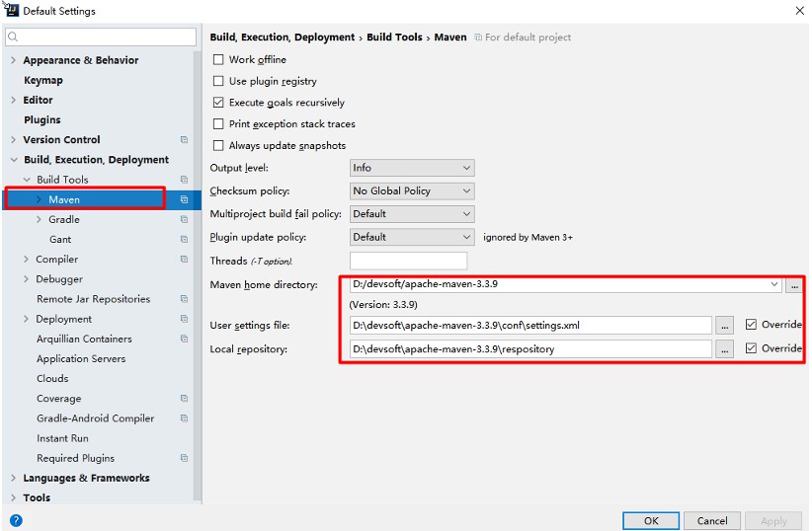Viewport: 812px width, 531px height.
Task: Open the Checksum policy dropdown
Action: [x=412, y=190]
